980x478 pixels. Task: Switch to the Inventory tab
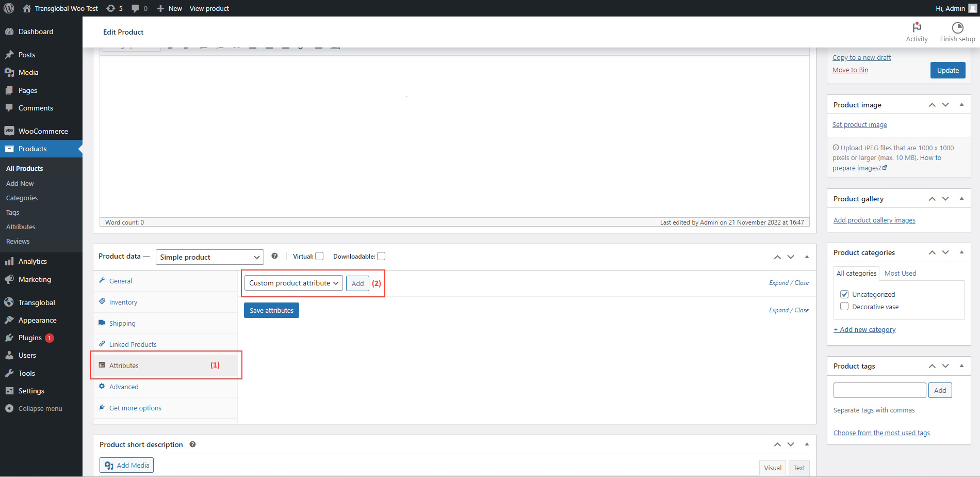point(123,302)
